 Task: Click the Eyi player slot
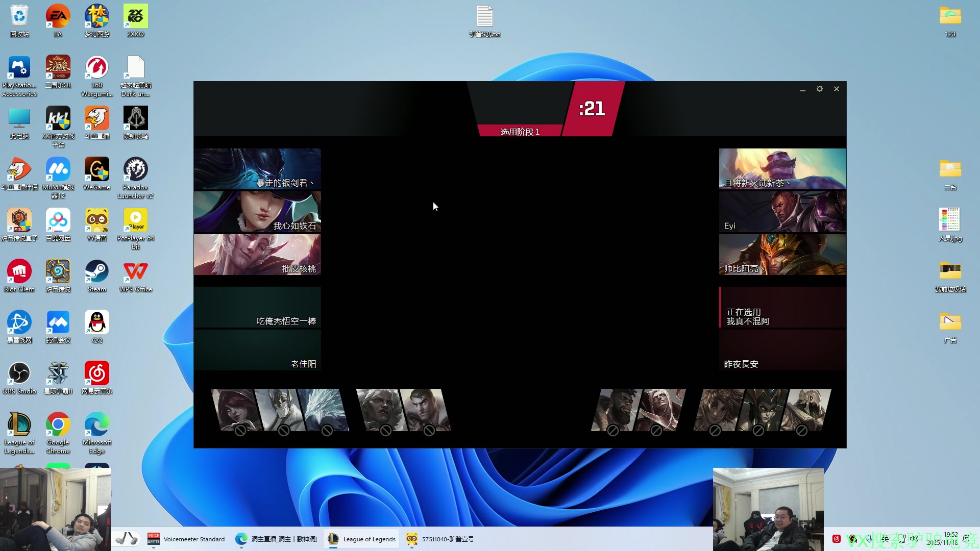tap(782, 212)
